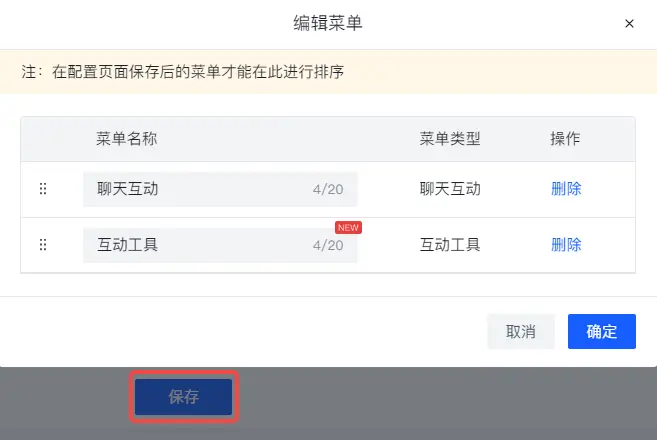Click the yellow sorting notice banner
The height and width of the screenshot is (440, 657).
click(328, 72)
